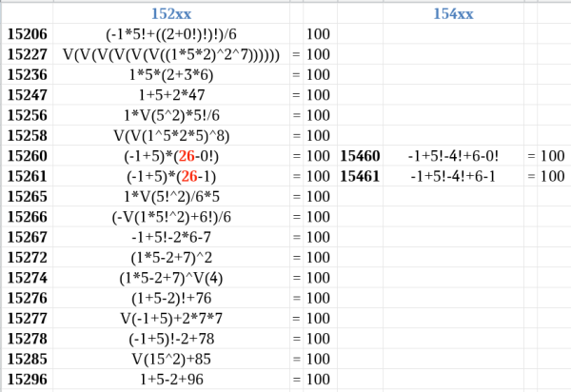Click the 100 result for row 15206
Viewport: 571px width, 392px height.
320,34
